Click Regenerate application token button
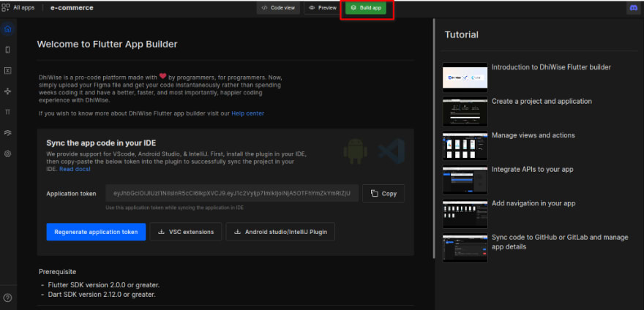644x310 pixels. pyautogui.click(x=96, y=232)
